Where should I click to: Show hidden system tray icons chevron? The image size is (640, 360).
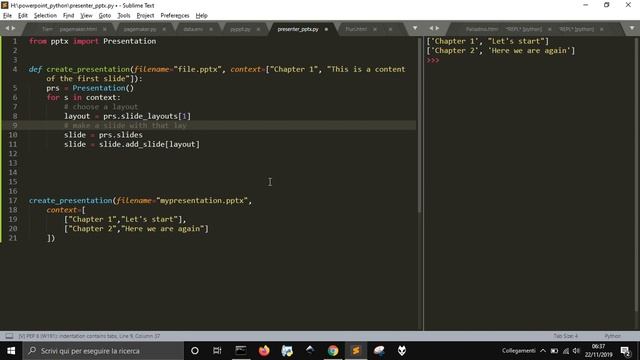click(x=543, y=351)
